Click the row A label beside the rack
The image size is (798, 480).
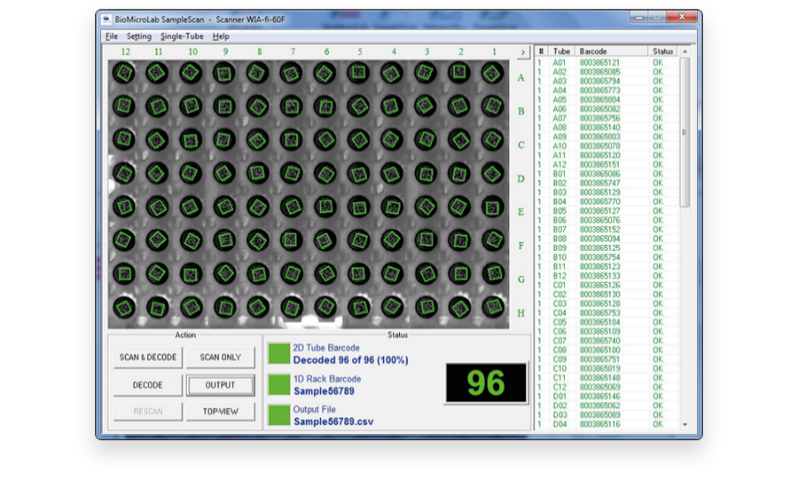pos(521,78)
